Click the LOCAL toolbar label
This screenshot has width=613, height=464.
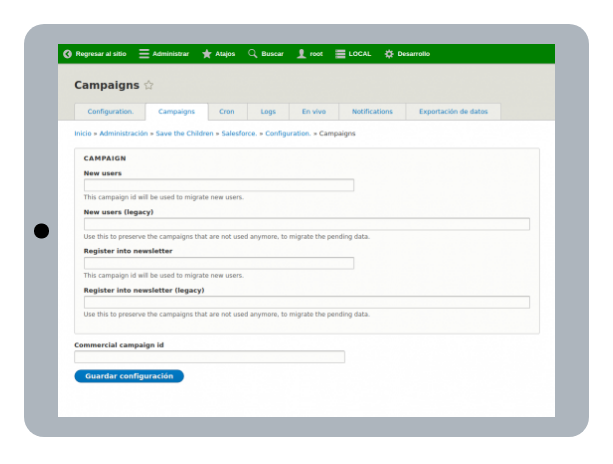coord(360,54)
